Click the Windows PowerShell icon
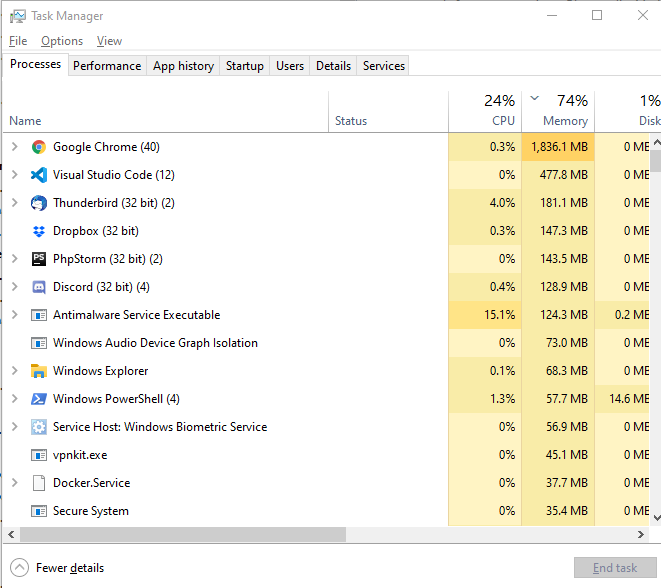 coord(39,399)
